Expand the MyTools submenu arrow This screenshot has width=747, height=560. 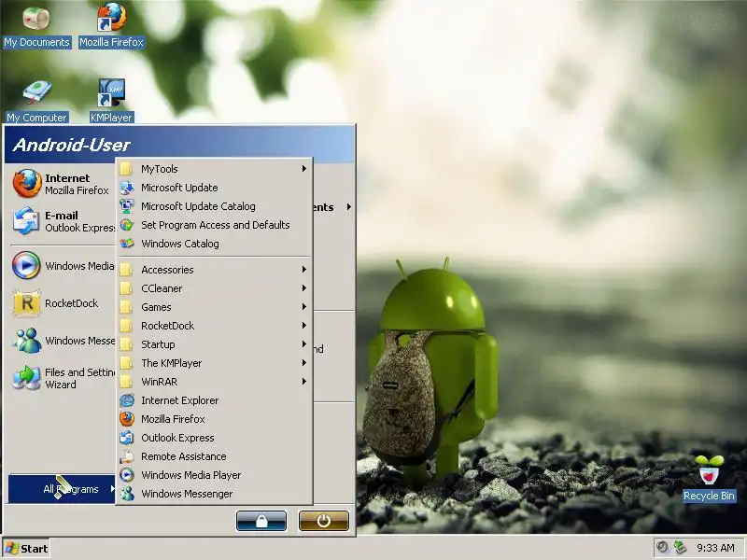304,169
